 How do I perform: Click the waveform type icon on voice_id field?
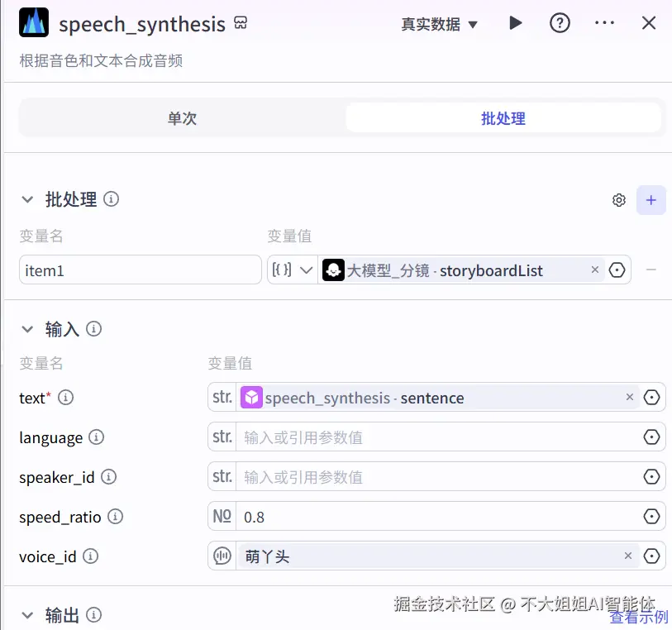tap(221, 556)
